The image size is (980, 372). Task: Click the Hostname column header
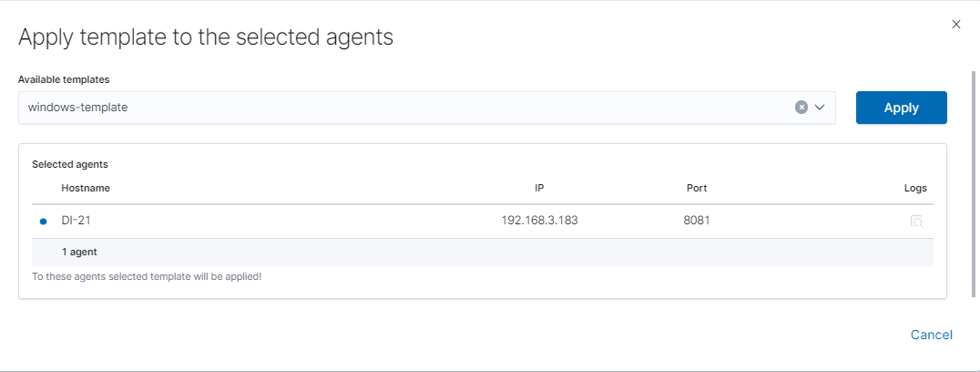tap(86, 188)
